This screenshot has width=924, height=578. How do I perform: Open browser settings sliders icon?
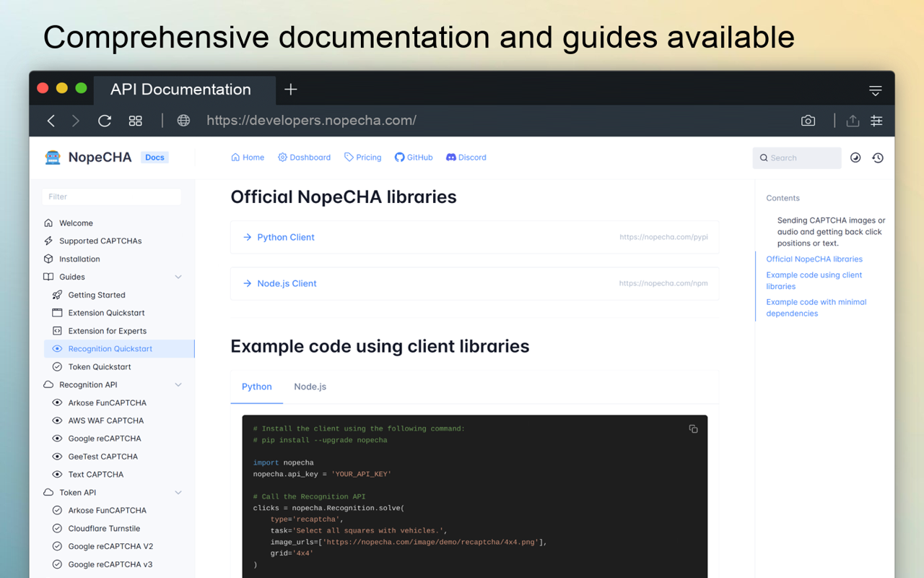pyautogui.click(x=876, y=121)
